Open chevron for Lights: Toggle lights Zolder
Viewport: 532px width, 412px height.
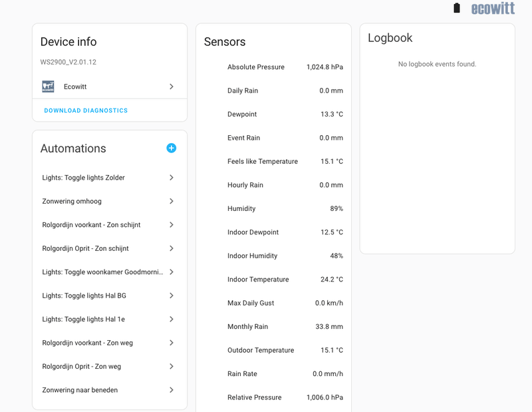point(171,178)
